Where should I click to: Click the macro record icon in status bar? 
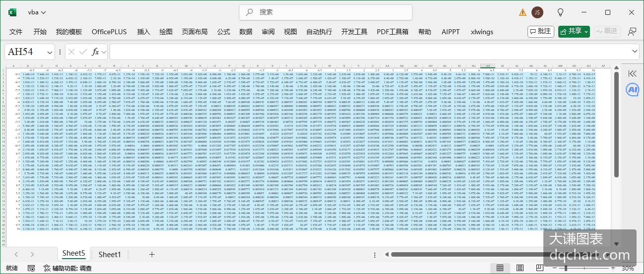tap(31, 268)
